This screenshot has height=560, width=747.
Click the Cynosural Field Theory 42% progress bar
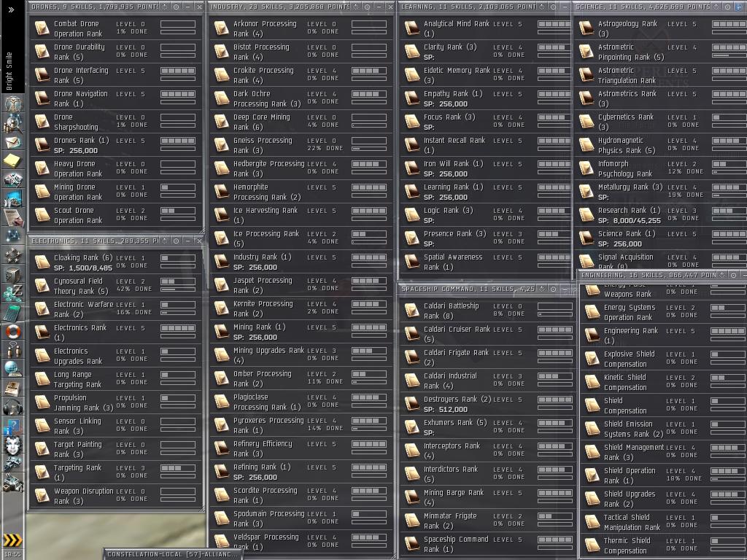pyautogui.click(x=178, y=289)
